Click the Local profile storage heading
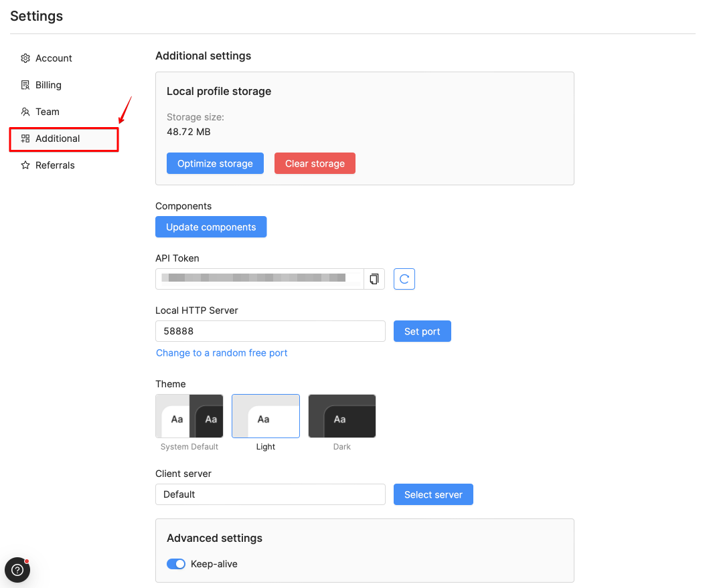 [x=219, y=92]
